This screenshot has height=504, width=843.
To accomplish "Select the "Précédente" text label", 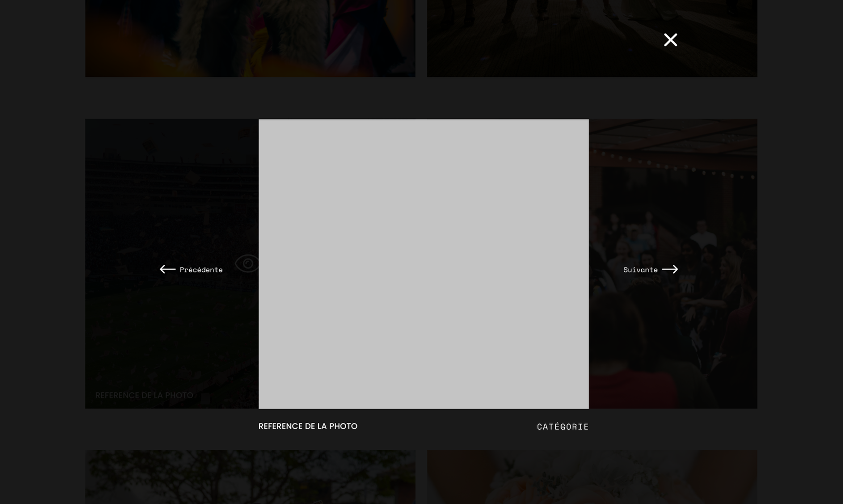I will pyautogui.click(x=201, y=270).
